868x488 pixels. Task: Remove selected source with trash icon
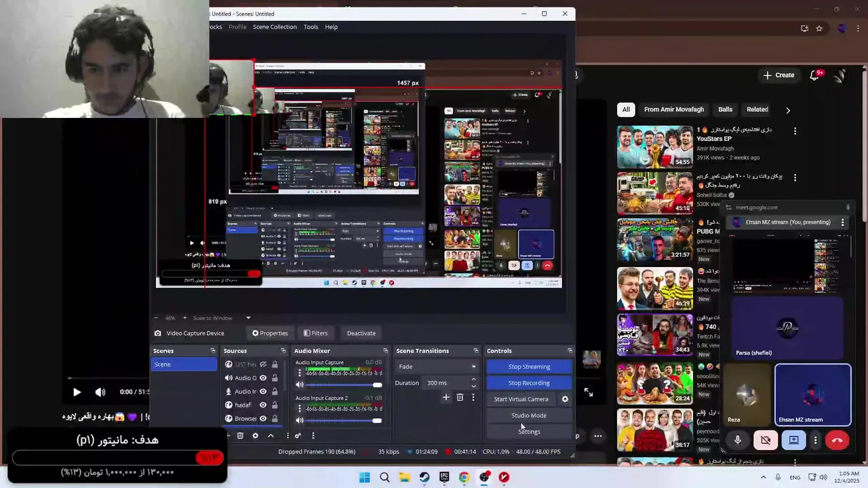coord(240,436)
